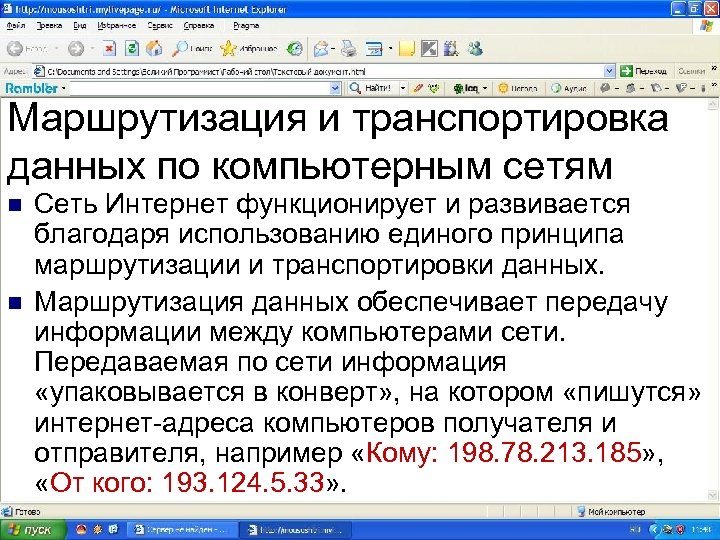Print the page with the printer icon
This screenshot has width=720, height=540.
click(x=349, y=48)
